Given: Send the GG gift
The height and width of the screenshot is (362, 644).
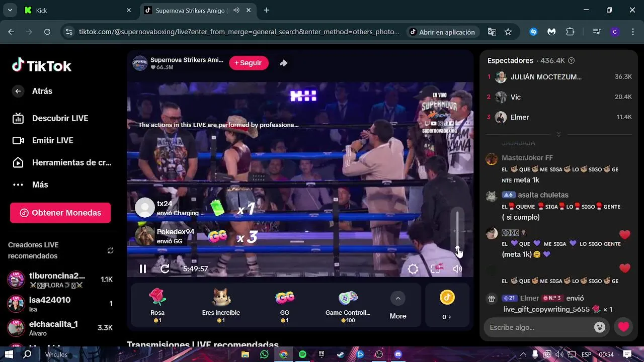Looking at the screenshot, I should (x=284, y=305).
